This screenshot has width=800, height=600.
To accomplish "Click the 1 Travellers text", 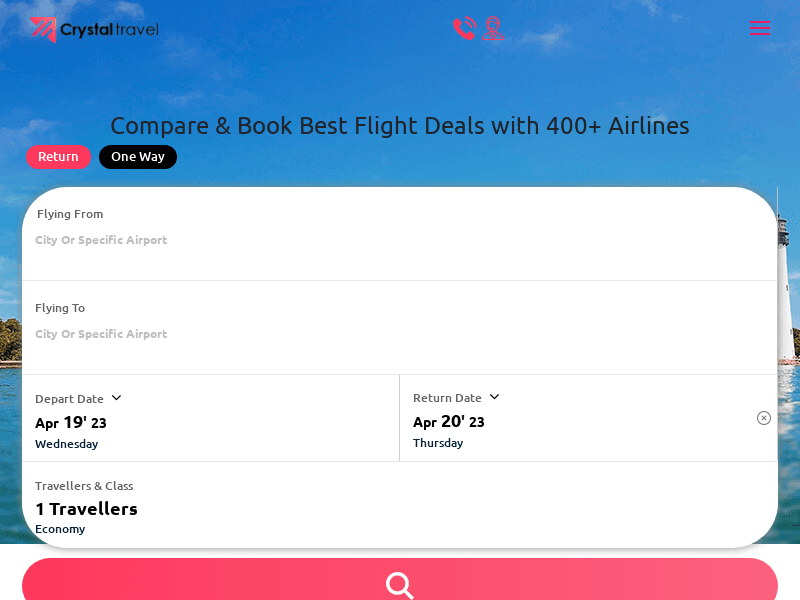I will 86,509.
